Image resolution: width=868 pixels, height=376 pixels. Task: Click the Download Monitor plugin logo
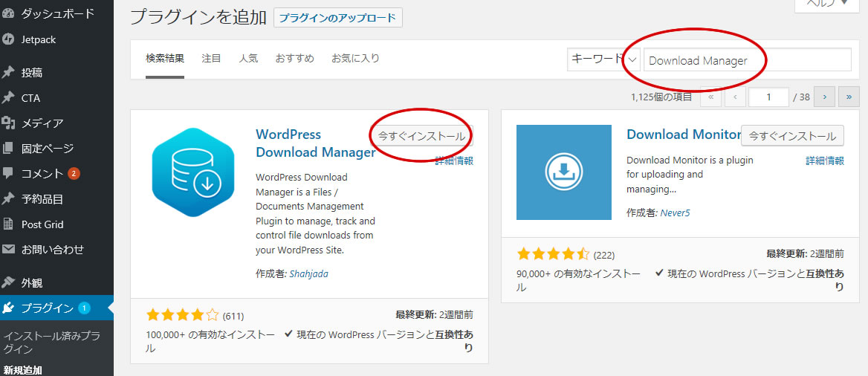click(563, 172)
